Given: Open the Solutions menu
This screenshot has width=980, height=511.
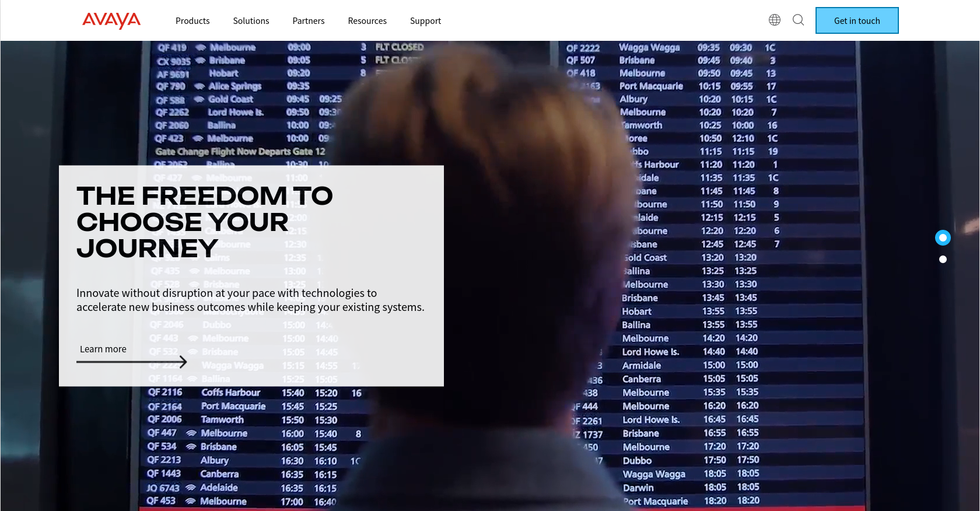Looking at the screenshot, I should pyautogui.click(x=251, y=21).
